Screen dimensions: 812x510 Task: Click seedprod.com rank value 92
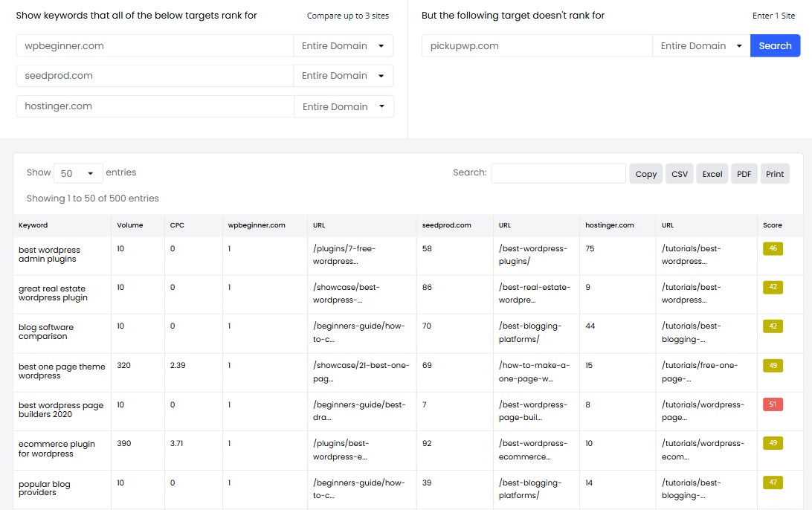(x=427, y=443)
